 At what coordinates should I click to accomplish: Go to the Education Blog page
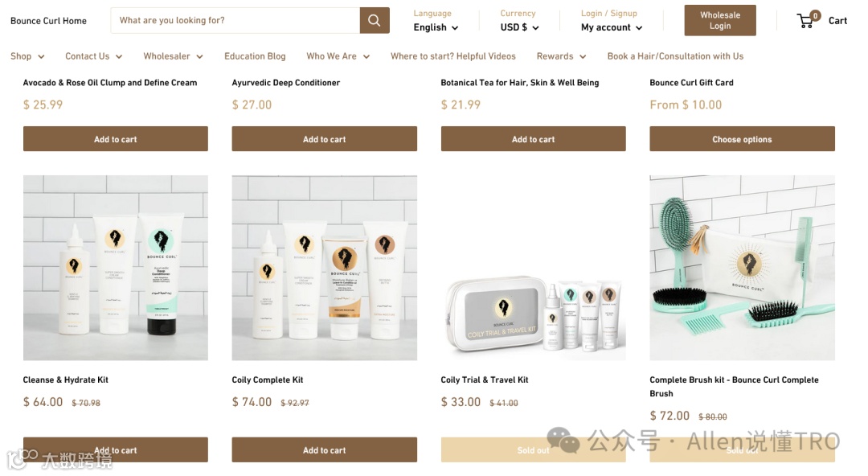coord(255,56)
